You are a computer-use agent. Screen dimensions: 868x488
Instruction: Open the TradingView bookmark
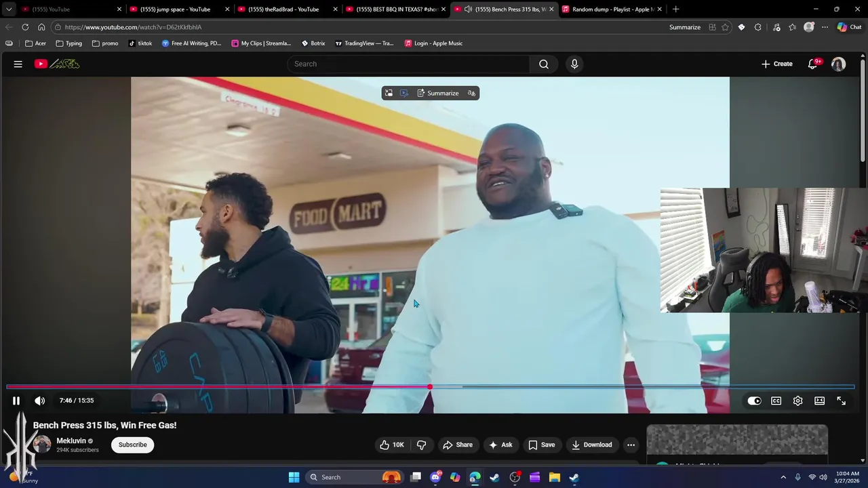pyautogui.click(x=364, y=43)
